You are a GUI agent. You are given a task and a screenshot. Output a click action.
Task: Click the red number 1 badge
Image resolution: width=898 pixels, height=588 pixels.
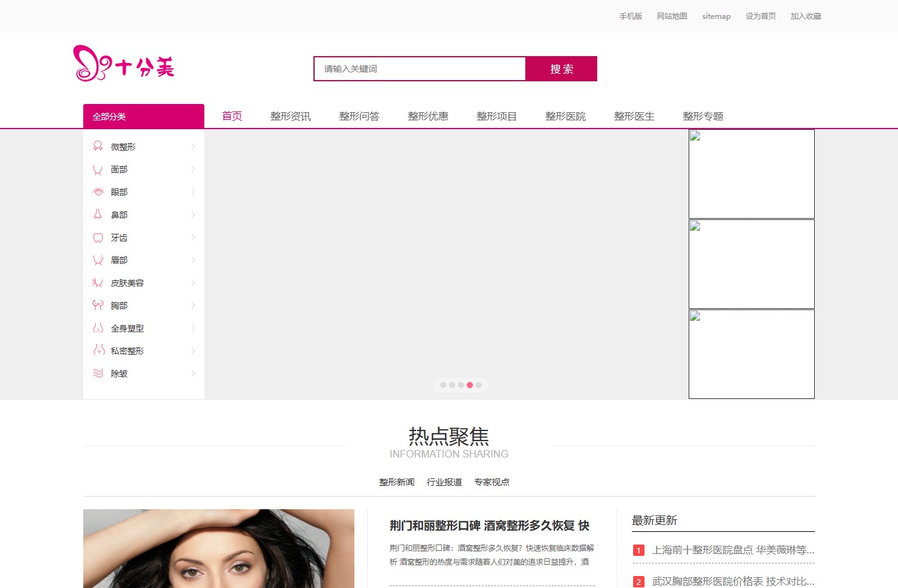click(x=638, y=550)
